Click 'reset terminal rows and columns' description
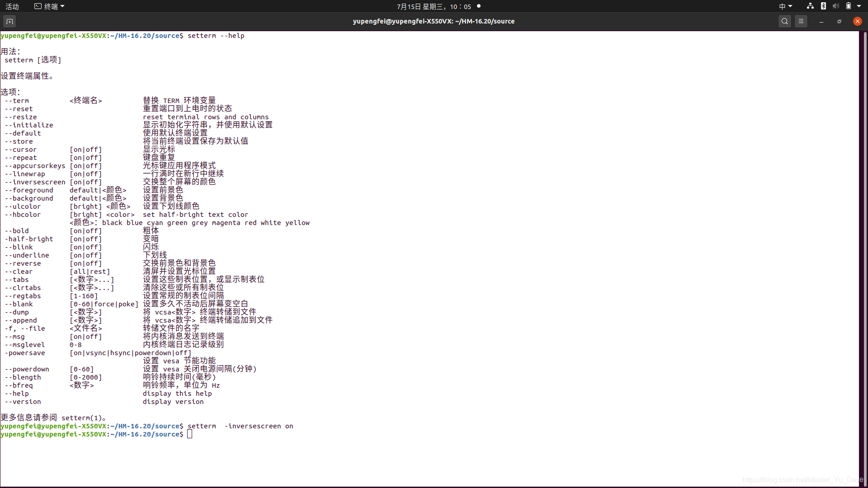This screenshot has width=868, height=488. tap(206, 117)
